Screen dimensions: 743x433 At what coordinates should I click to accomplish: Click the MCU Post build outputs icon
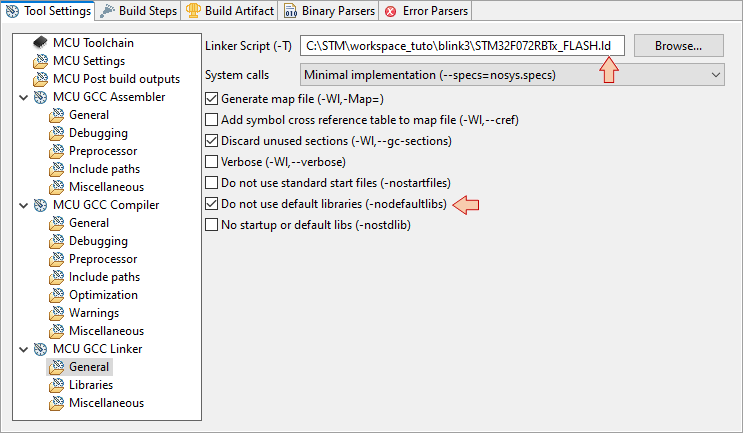coord(40,79)
